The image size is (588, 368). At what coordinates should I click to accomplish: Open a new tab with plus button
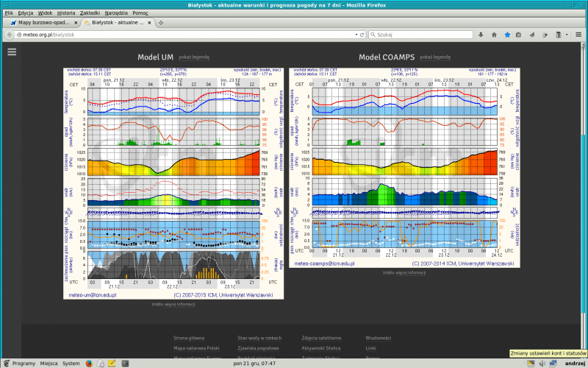point(161,24)
